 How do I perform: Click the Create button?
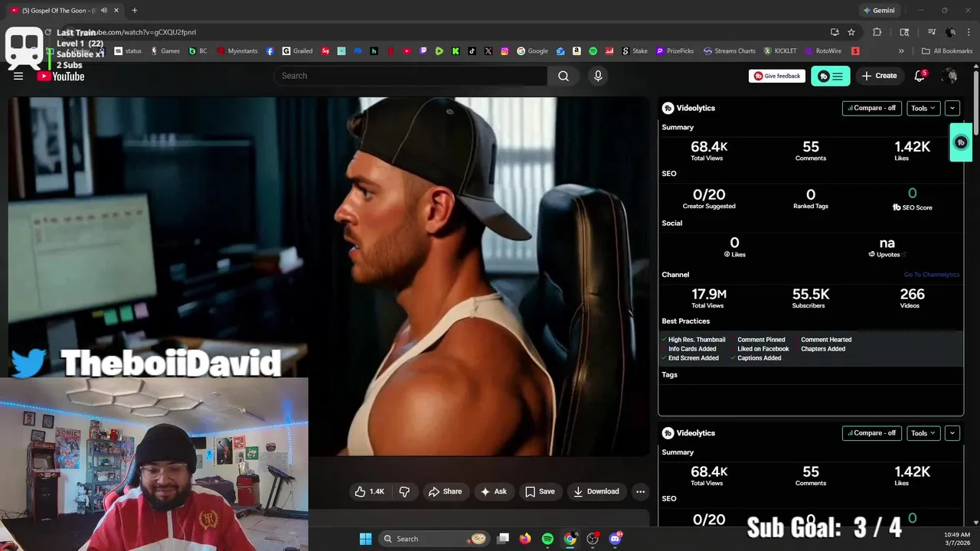[x=879, y=76]
